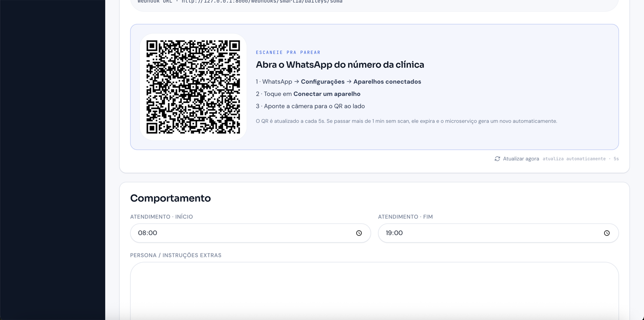Click the 08:00 start time field
Viewport: 644px width, 320px height.
250,233
